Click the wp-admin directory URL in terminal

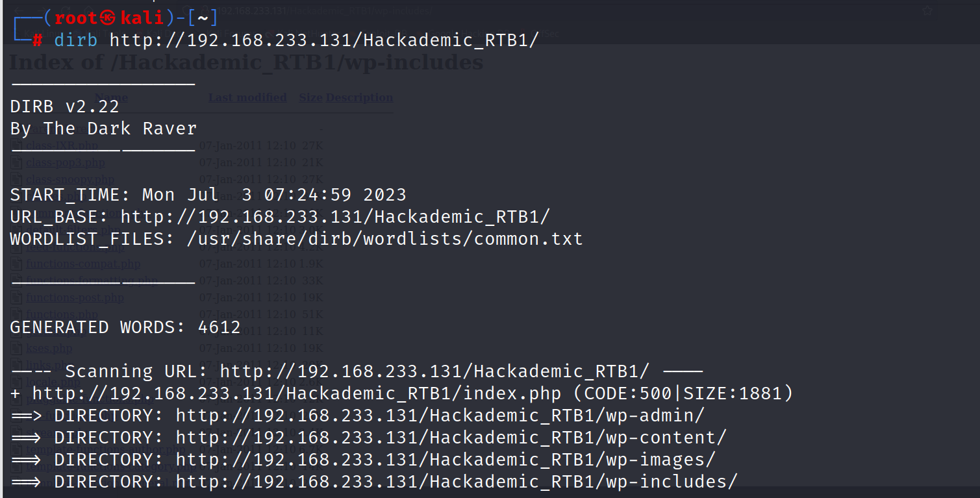[x=440, y=416]
